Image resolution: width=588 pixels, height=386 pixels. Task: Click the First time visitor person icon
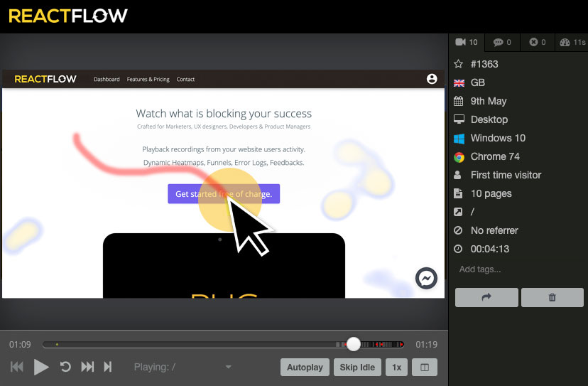click(457, 175)
